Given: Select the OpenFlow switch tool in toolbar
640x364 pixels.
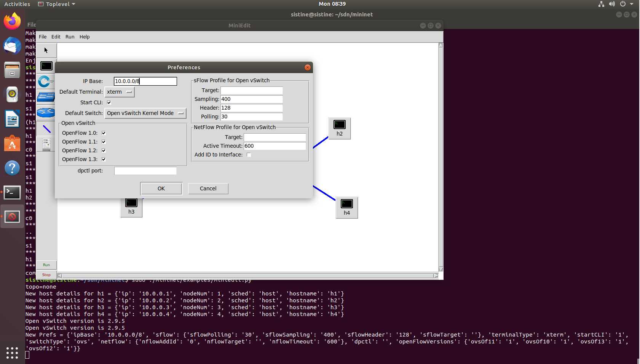Looking at the screenshot, I should click(46, 81).
